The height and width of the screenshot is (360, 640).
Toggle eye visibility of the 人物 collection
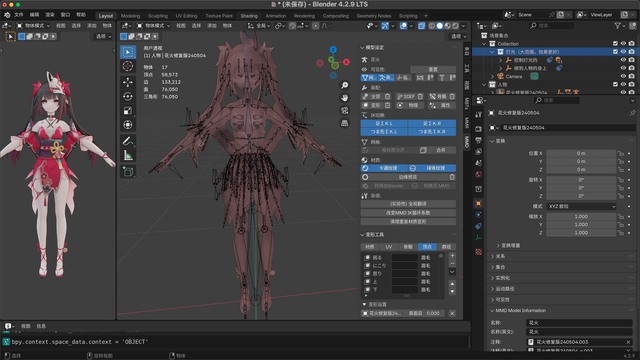(623, 84)
